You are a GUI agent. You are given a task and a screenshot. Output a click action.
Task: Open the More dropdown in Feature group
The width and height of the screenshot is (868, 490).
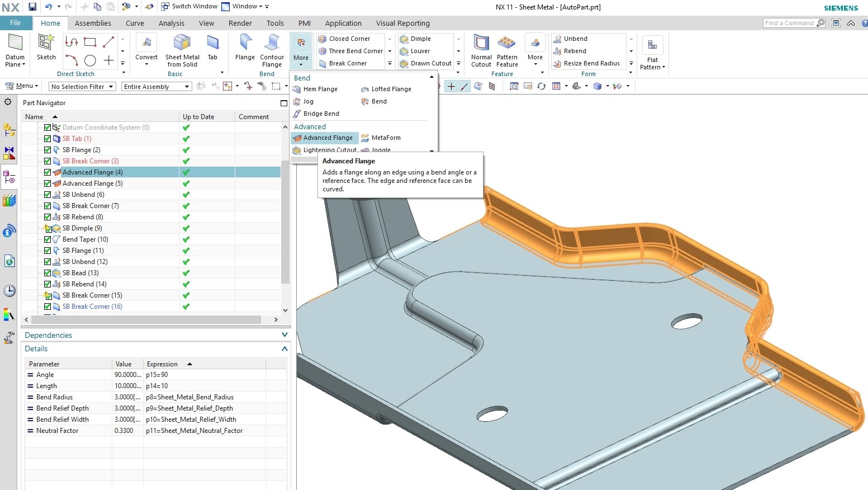pyautogui.click(x=535, y=50)
